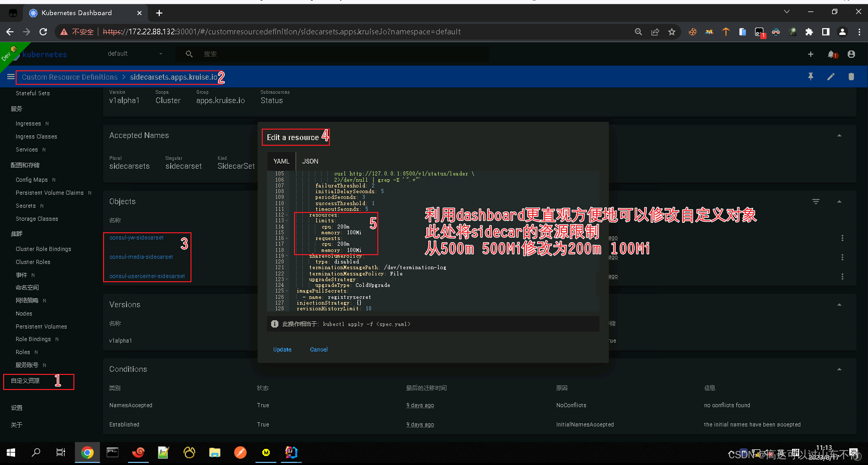The width and height of the screenshot is (868, 465).
Task: Open Storage Classes in sidebar
Action: (x=37, y=219)
